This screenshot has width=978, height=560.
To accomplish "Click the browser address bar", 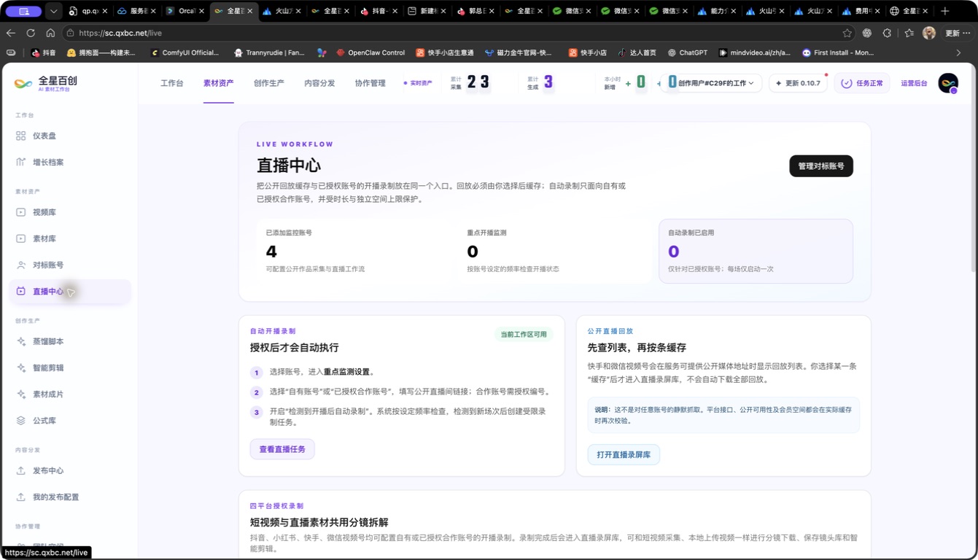I will pyautogui.click(x=459, y=33).
